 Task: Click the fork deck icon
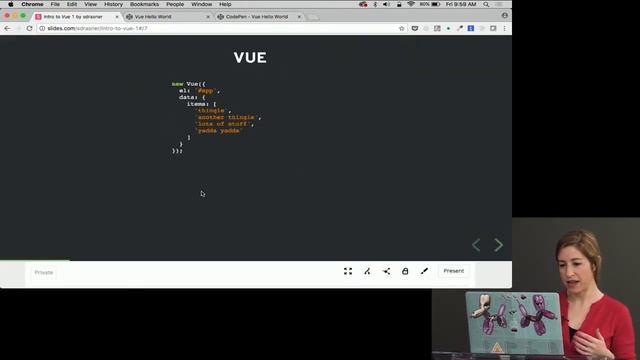pos(367,271)
